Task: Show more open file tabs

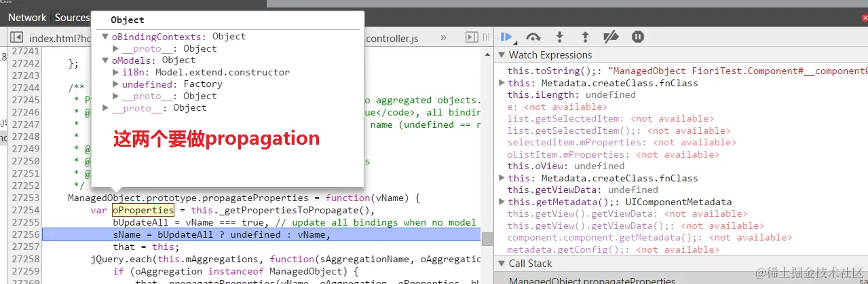Action: tap(444, 37)
